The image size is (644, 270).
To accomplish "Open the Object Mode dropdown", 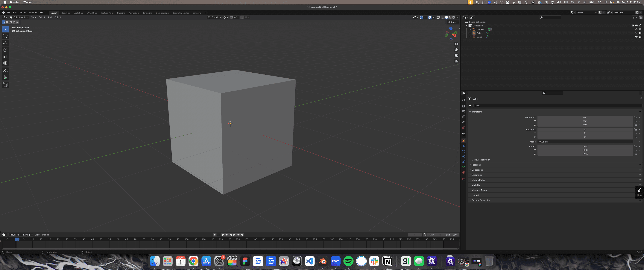I will pyautogui.click(x=19, y=17).
